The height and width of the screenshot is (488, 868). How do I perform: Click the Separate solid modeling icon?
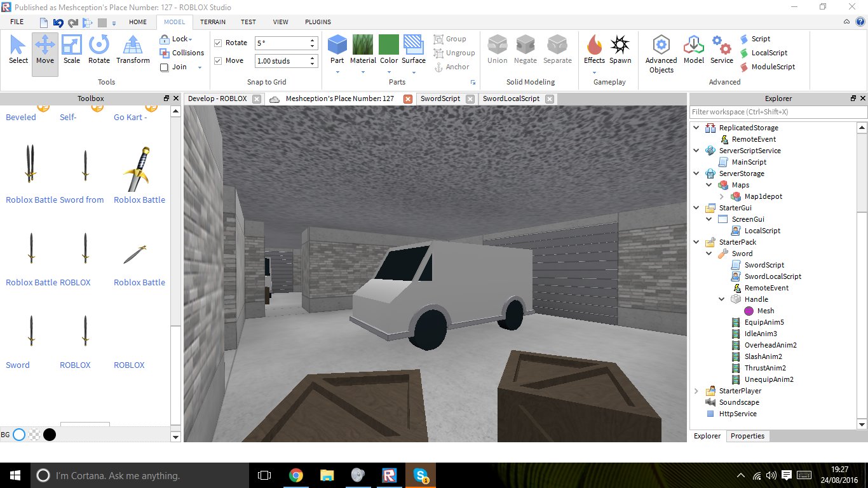click(557, 45)
